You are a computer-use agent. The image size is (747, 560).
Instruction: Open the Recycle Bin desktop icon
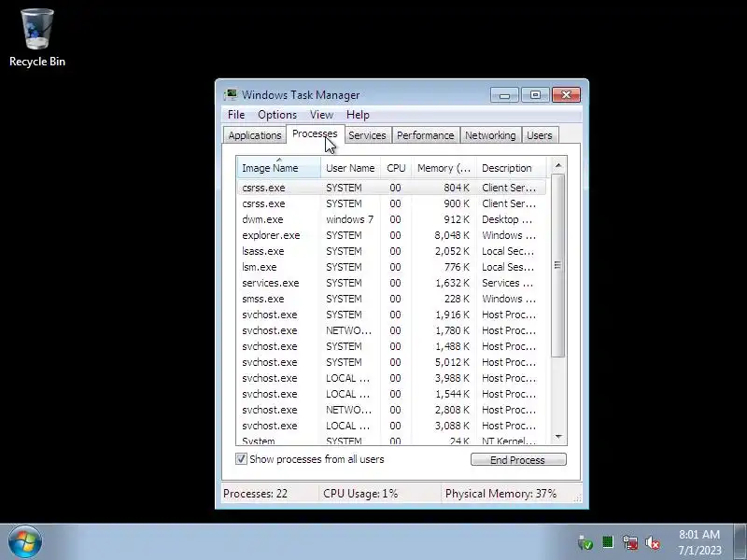pos(37,38)
